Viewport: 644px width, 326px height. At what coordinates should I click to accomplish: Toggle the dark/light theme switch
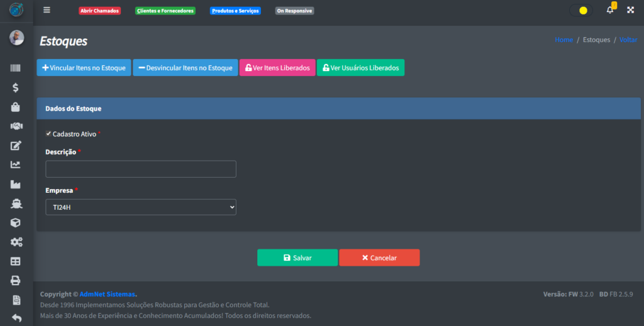click(x=580, y=10)
